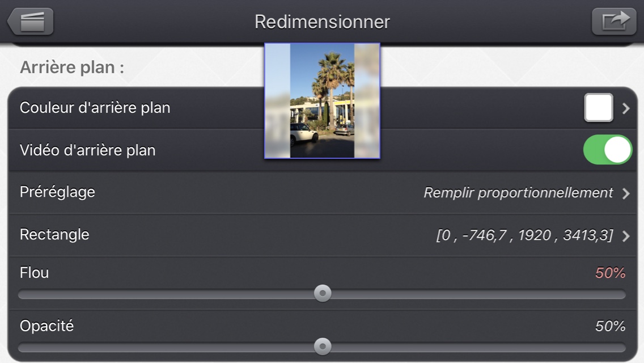The height and width of the screenshot is (363, 644).
Task: Expand the Rectangle row chevron
Action: point(625,236)
